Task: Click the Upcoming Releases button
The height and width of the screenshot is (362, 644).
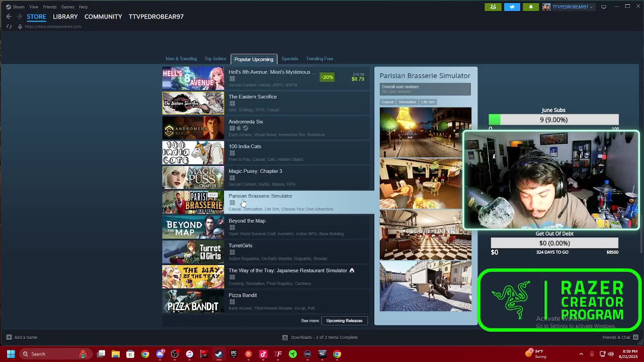Action: coord(345,321)
